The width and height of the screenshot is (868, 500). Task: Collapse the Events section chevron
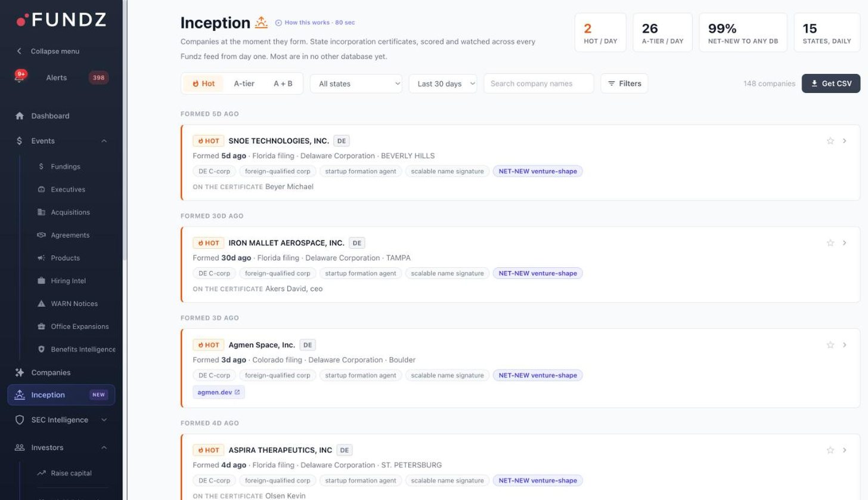[104, 141]
